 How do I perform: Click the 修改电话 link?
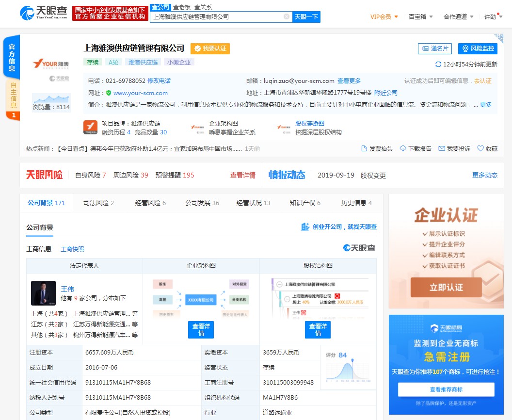point(159,81)
